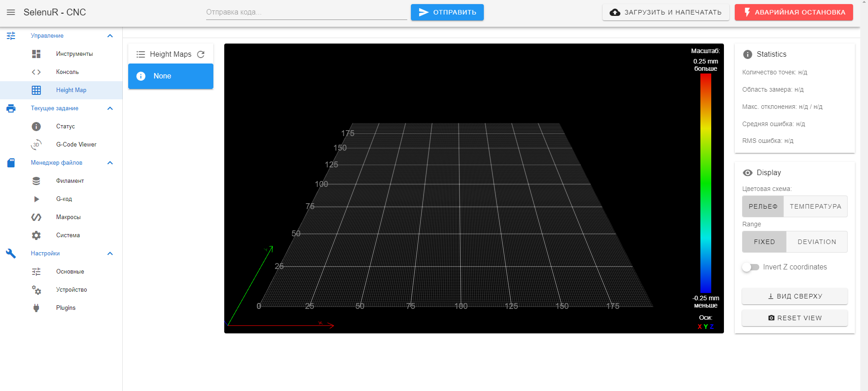Viewport: 868px width, 391px height.
Task: Toggle Invert Z coordinates switch
Action: click(x=751, y=267)
